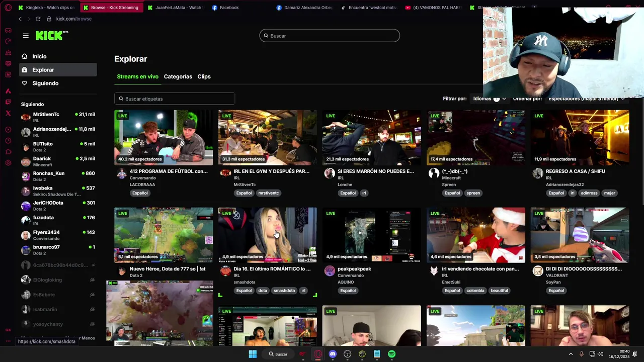Click the spreen tag chip
Screen dimensions: 644x362
[x=473, y=193]
